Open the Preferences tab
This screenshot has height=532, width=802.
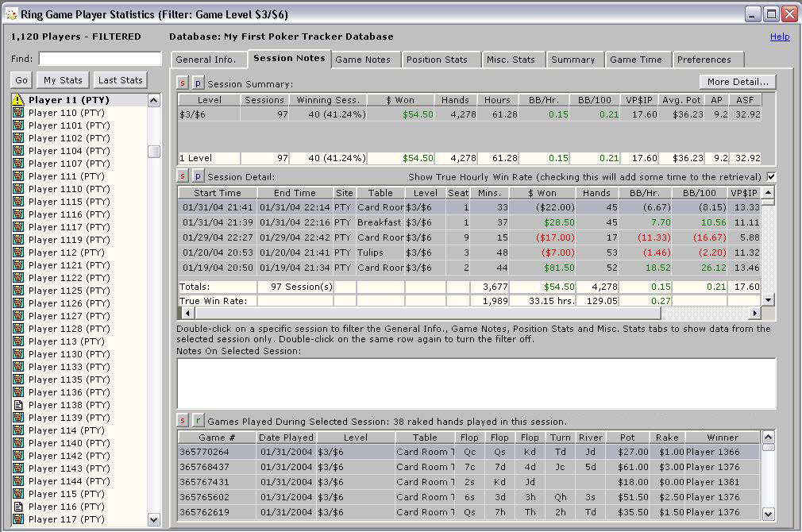[704, 60]
